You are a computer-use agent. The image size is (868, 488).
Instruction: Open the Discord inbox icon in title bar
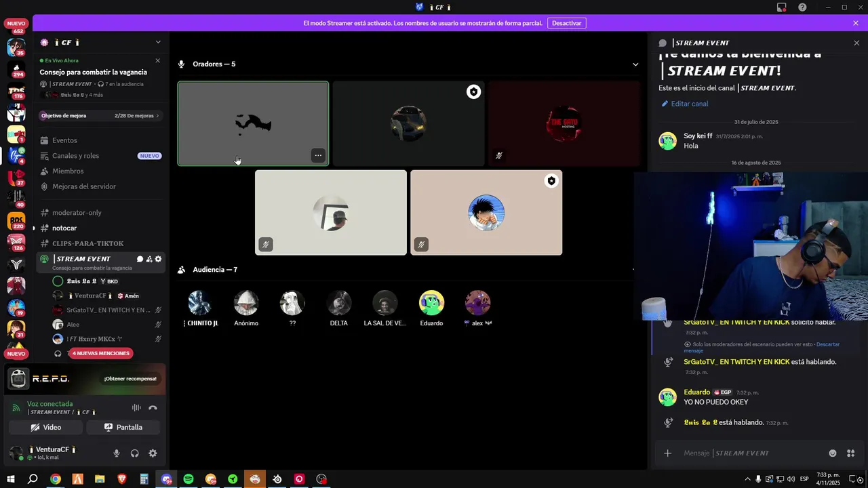[x=782, y=7]
